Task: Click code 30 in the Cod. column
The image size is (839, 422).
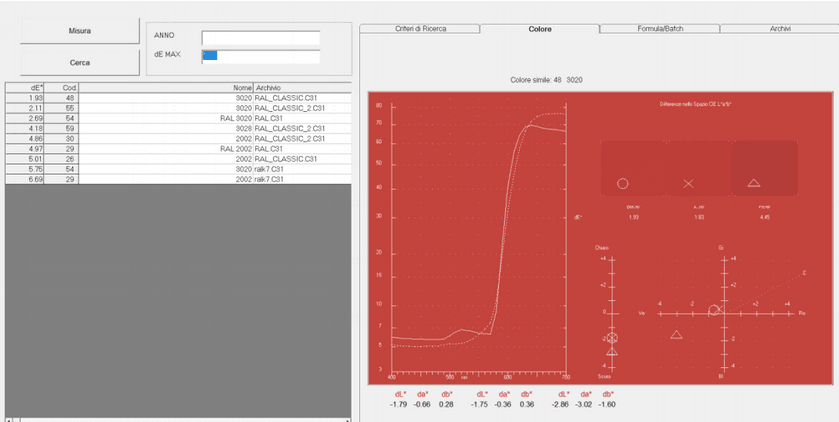Action: pyautogui.click(x=70, y=139)
